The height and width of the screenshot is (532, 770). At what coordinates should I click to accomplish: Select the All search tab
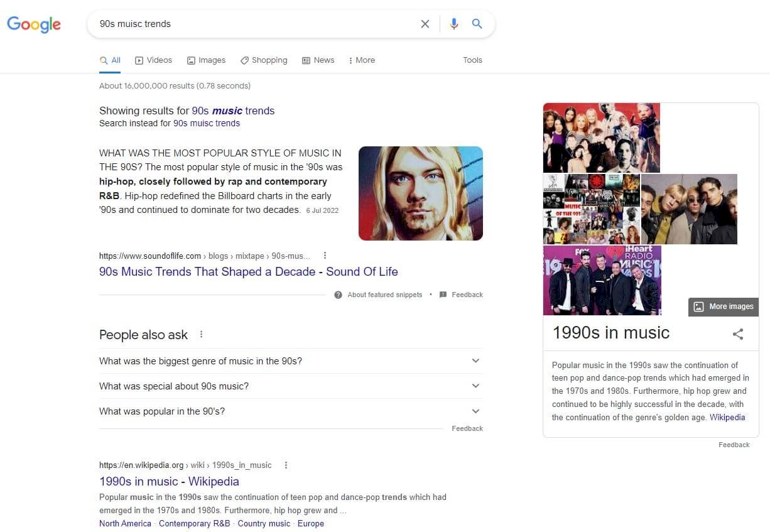[110, 60]
